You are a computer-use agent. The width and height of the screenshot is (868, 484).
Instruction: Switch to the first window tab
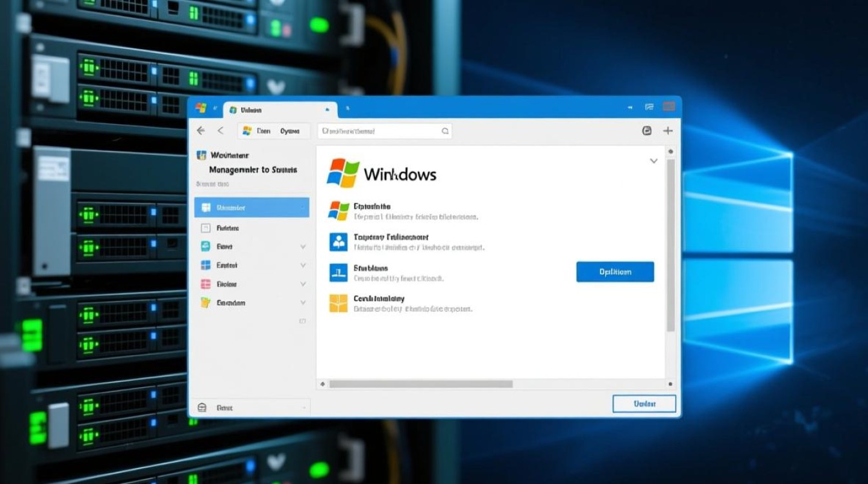pos(278,110)
